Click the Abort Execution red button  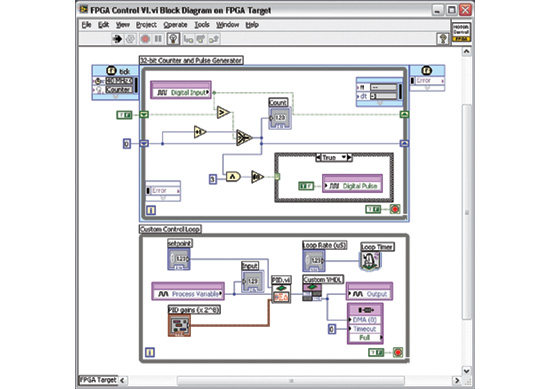145,39
